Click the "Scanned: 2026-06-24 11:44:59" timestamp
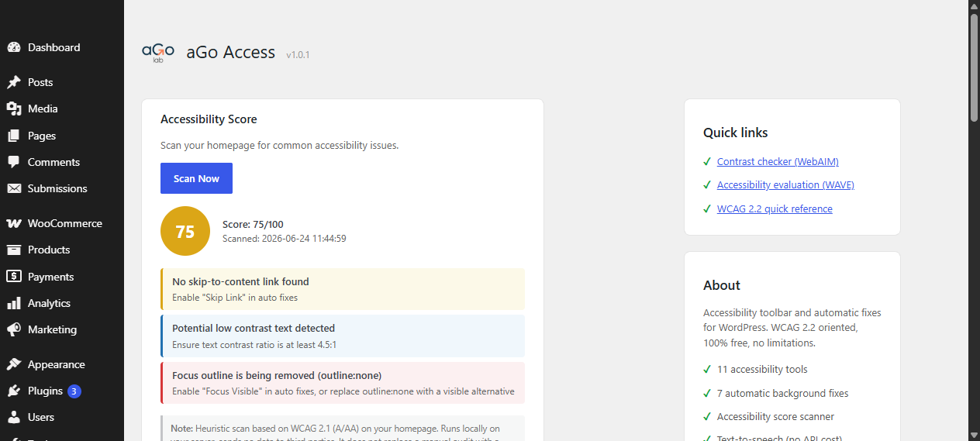The width and height of the screenshot is (980, 441). point(285,239)
